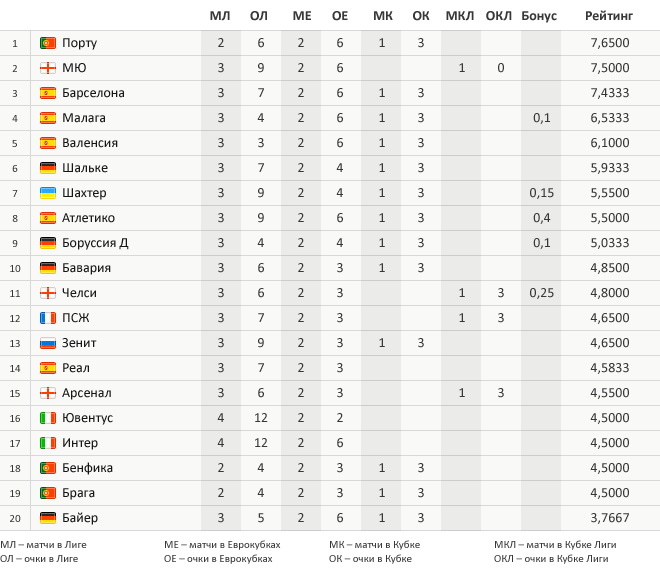The height and width of the screenshot is (571, 660).
Task: Click the МКЛ column header
Action: [x=460, y=16]
